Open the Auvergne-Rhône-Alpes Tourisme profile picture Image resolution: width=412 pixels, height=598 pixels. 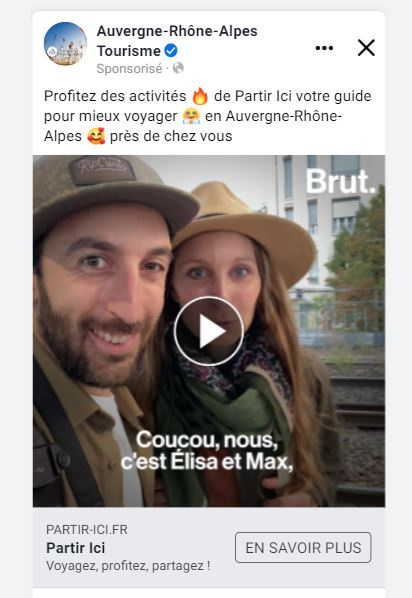point(65,44)
